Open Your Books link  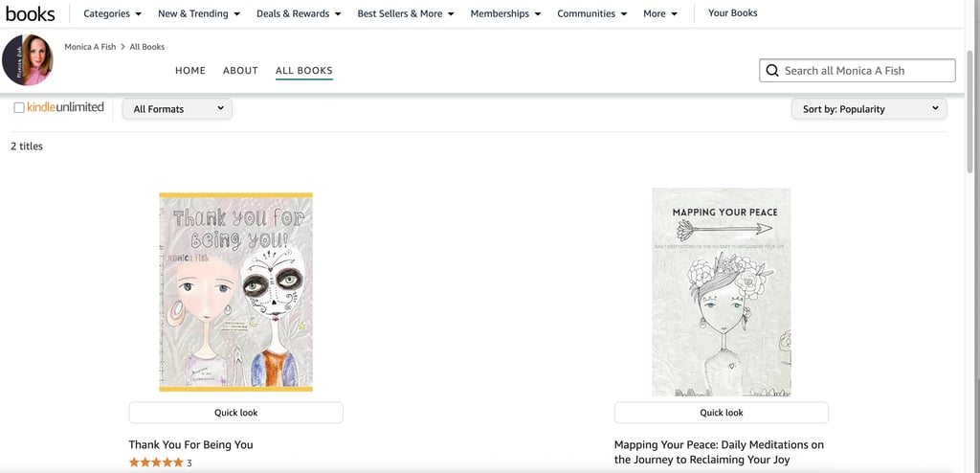point(732,13)
